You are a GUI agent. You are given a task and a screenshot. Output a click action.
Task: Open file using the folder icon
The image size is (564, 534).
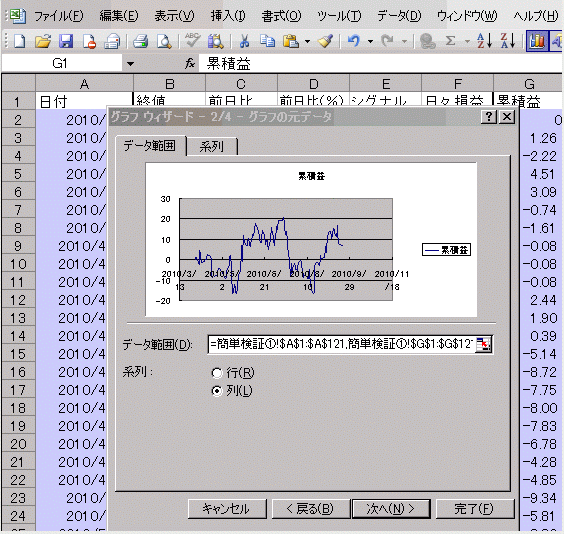click(x=43, y=41)
